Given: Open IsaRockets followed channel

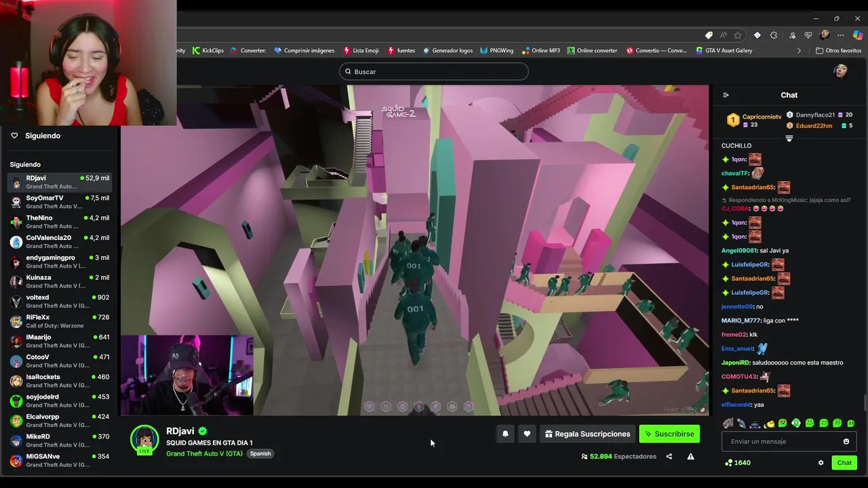Looking at the screenshot, I should (60, 381).
